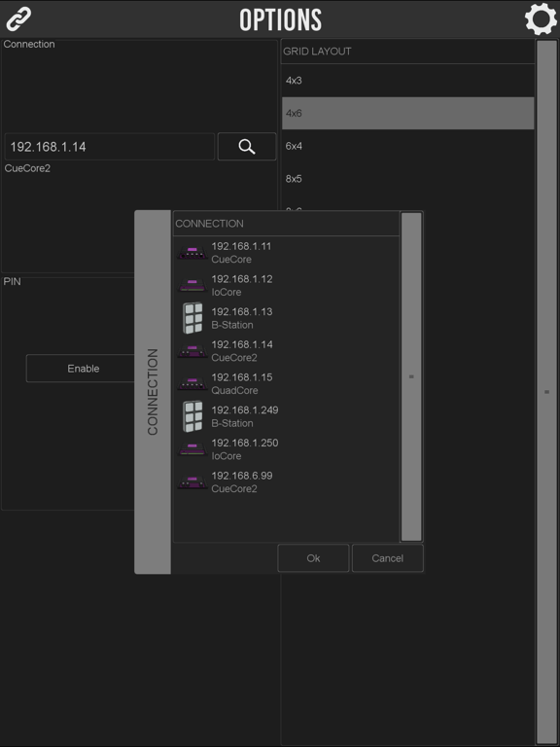Click IoCore device icon for 192.168.1.12
The image size is (560, 747).
192,285
